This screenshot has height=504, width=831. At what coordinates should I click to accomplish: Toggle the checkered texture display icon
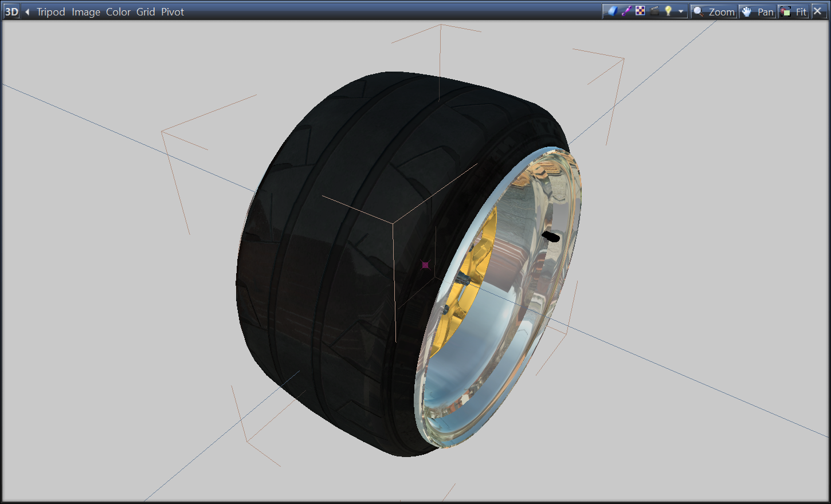640,11
